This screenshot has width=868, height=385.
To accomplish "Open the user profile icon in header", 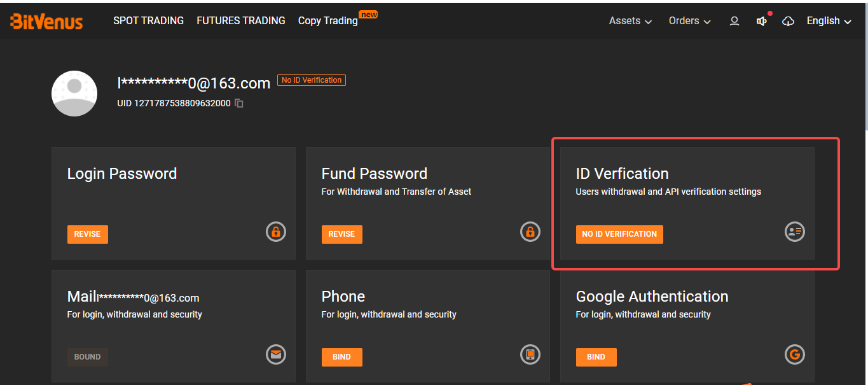I will [734, 21].
